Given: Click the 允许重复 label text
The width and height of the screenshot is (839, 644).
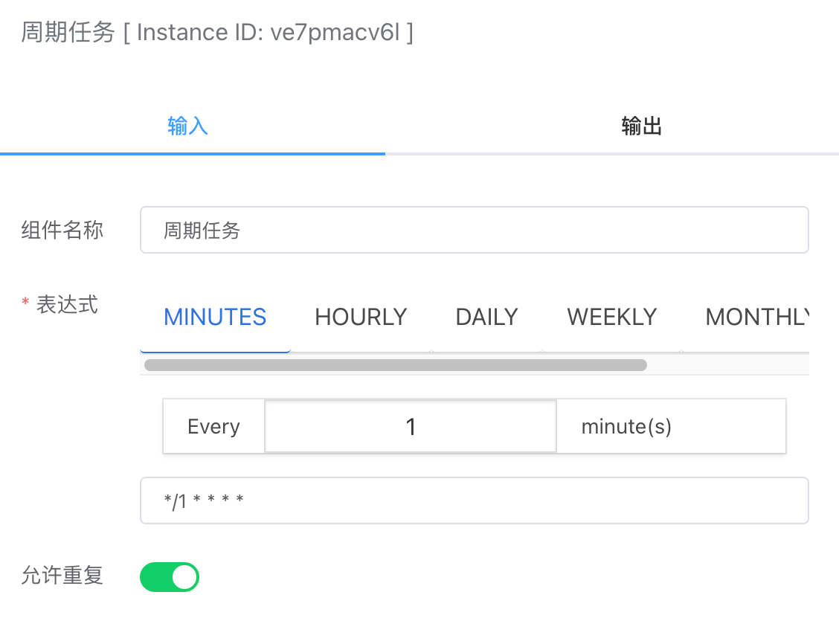Looking at the screenshot, I should (62, 576).
